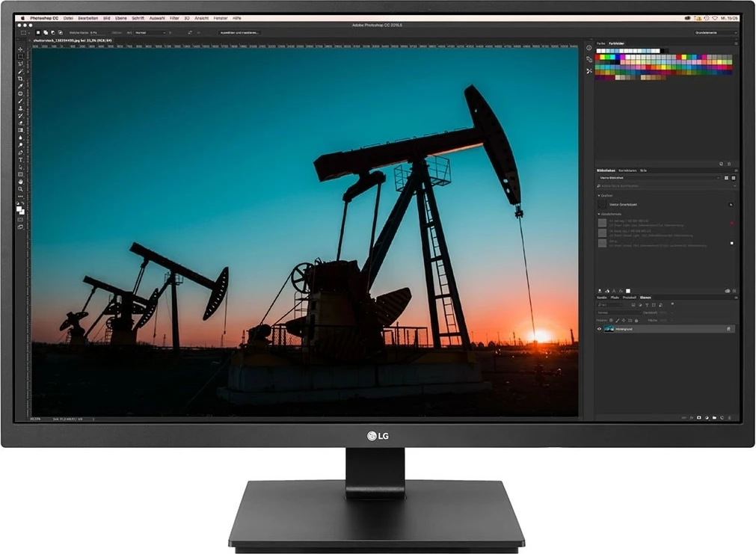The height and width of the screenshot is (554, 756).
Task: Open the adjustment layer icon in Ebenen panel
Action: click(707, 417)
